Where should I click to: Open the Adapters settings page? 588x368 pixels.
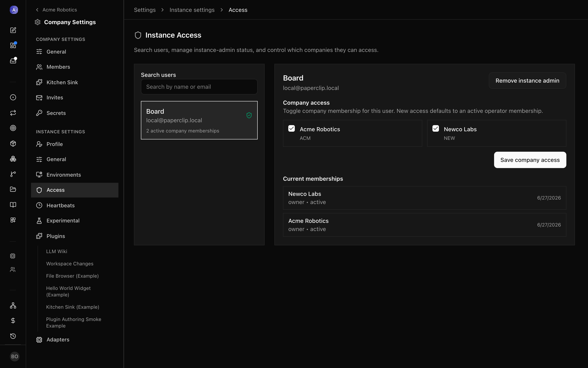pos(75,340)
